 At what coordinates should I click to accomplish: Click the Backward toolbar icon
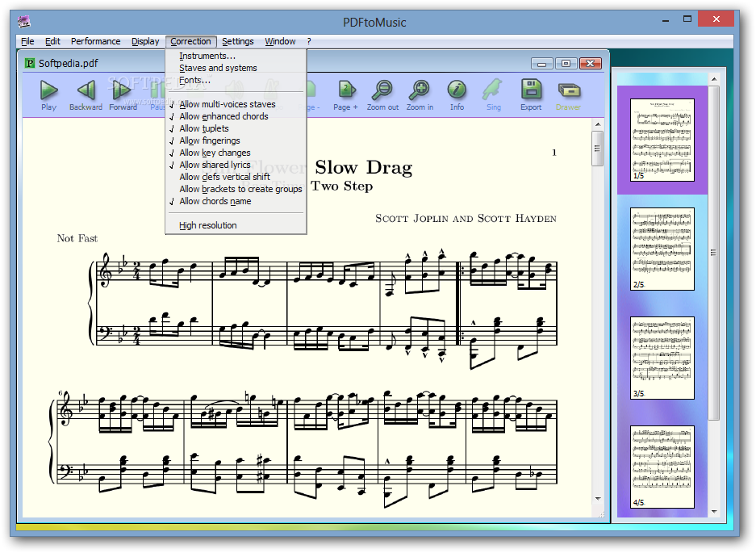(86, 90)
